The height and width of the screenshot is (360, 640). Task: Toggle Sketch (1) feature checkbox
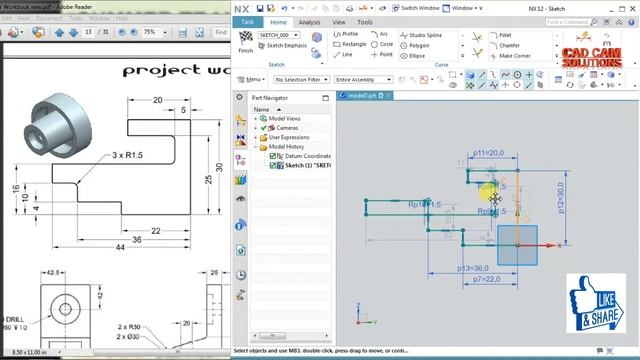(273, 165)
